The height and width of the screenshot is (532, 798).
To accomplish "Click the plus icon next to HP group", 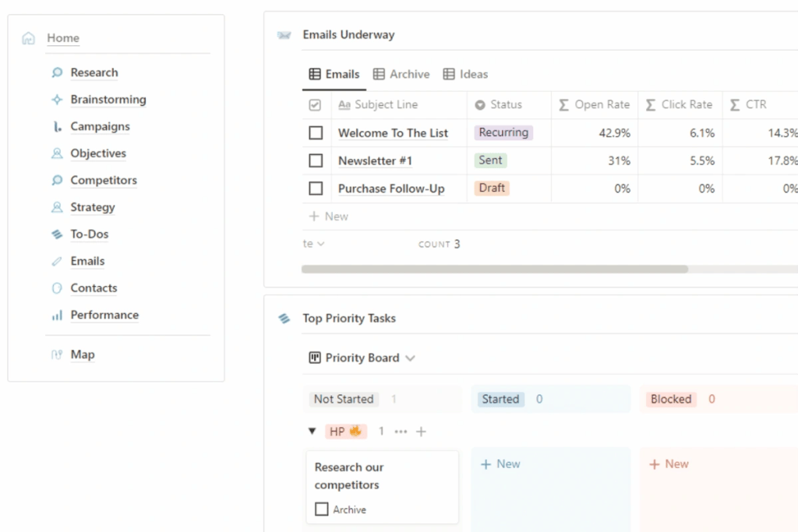I will pos(421,432).
